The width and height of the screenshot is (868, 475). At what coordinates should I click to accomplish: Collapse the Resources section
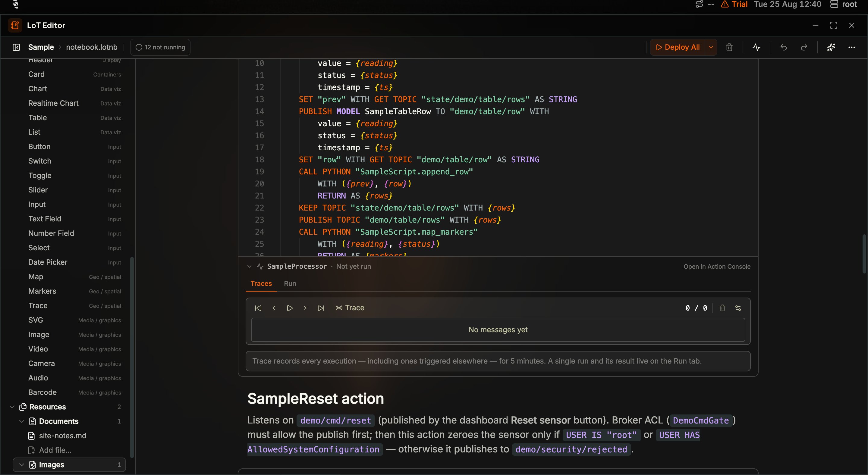[x=12, y=407]
